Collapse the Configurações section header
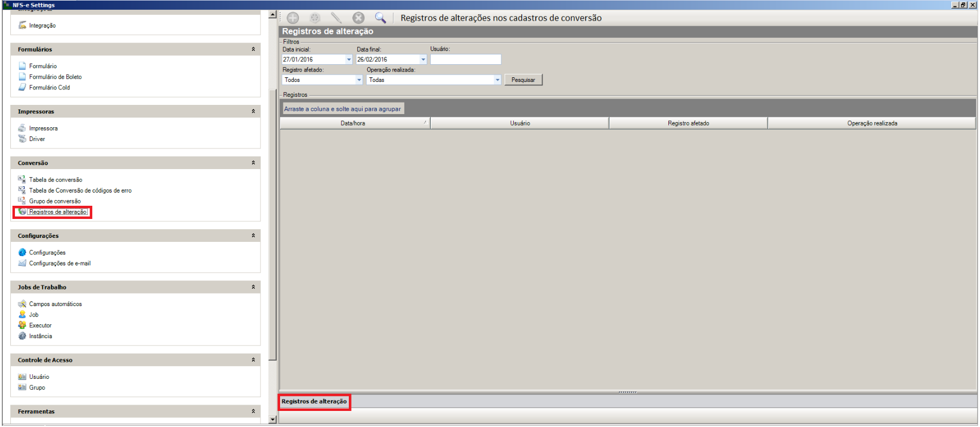 [x=253, y=236]
